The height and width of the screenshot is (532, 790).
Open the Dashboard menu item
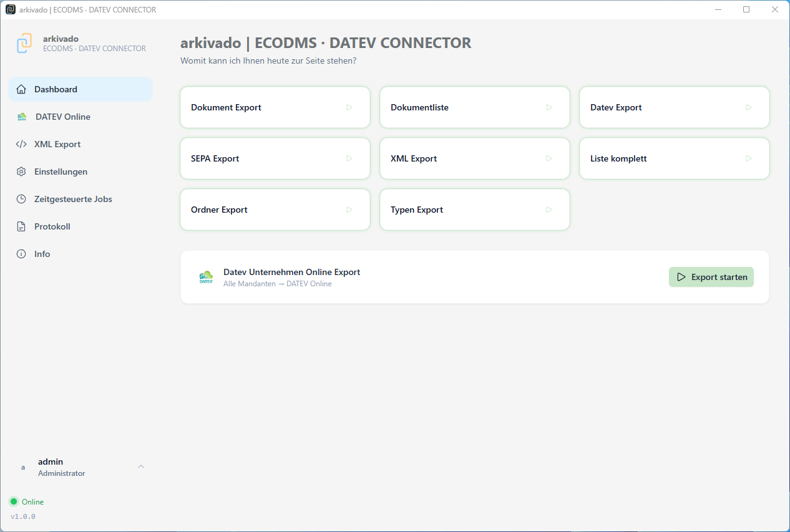pos(80,89)
